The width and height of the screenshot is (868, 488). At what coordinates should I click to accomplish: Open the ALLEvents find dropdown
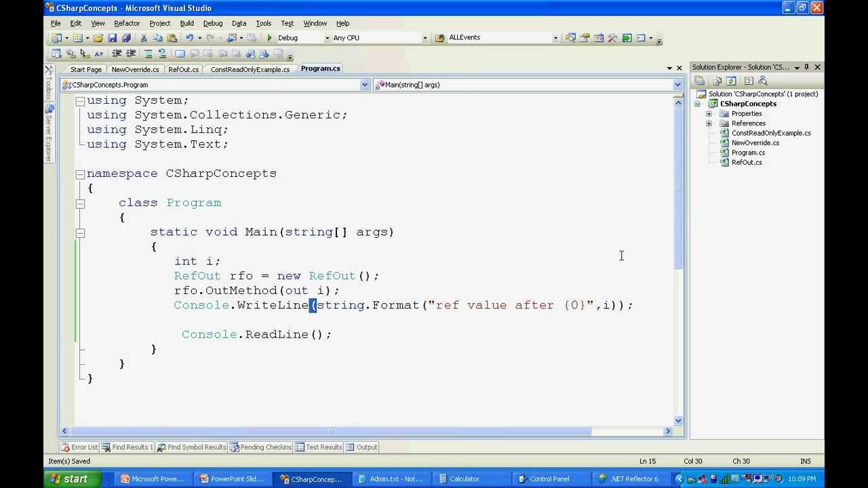point(555,38)
